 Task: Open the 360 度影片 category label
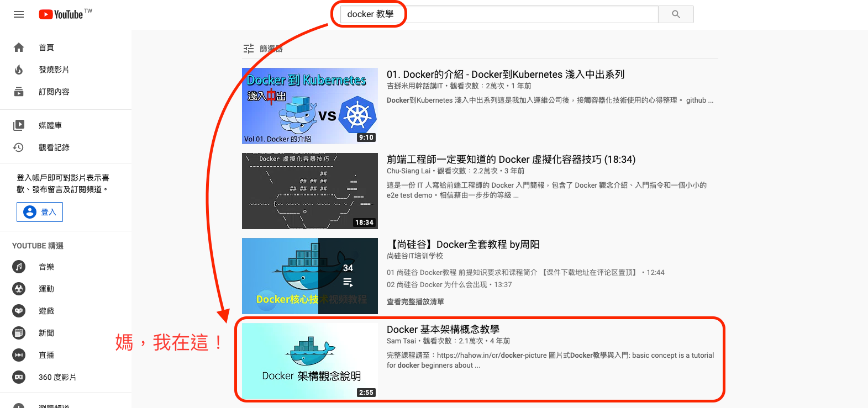click(57, 377)
